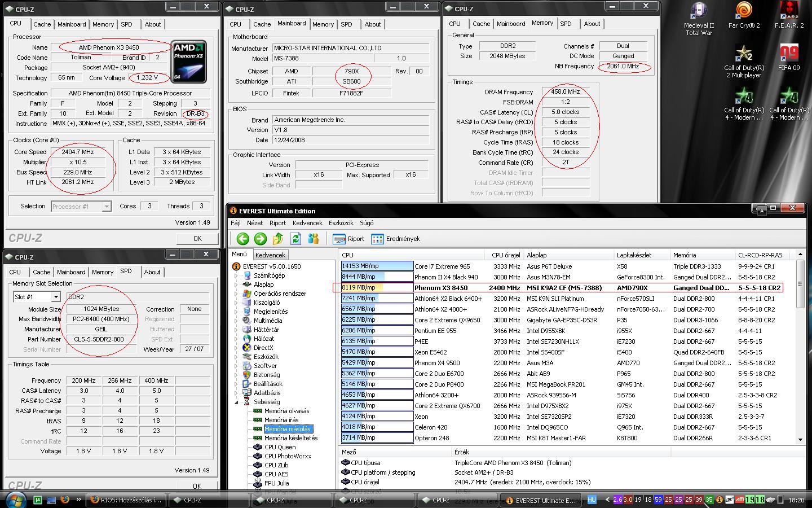Select Alaplap in the EVEREST tree
Screen dimensions: 812x508
263,284
